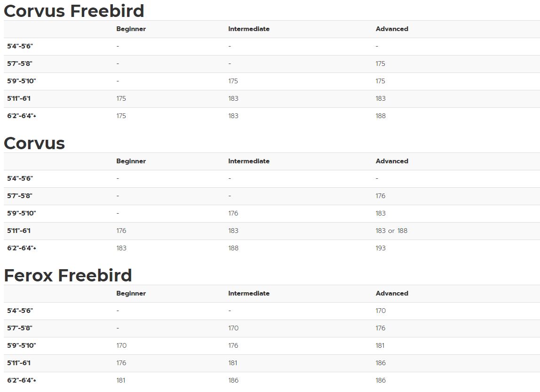Select Advanced 176 cell in the Corvus table

click(381, 196)
